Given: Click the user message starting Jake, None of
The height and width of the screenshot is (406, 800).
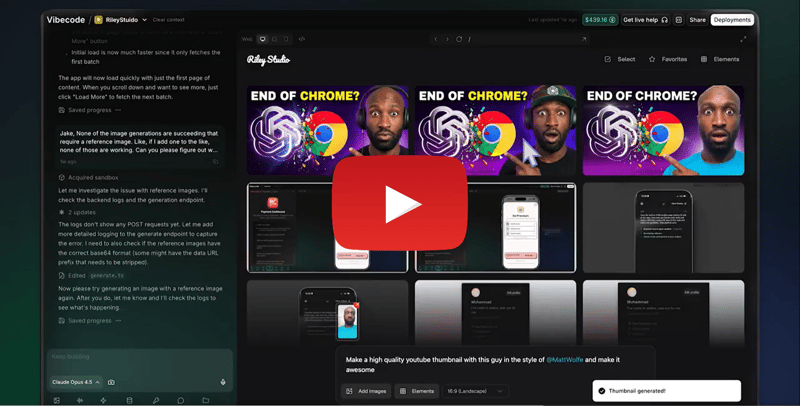Looking at the screenshot, I should tap(140, 142).
